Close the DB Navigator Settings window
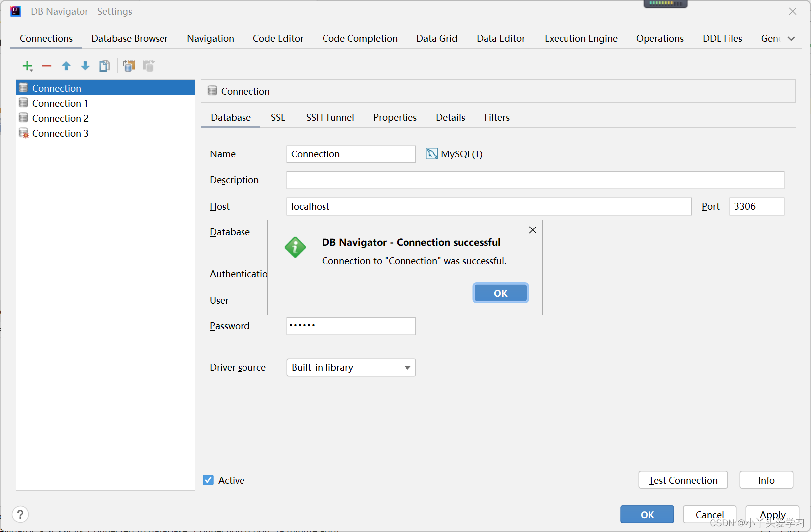Image resolution: width=811 pixels, height=532 pixels. pos(793,11)
